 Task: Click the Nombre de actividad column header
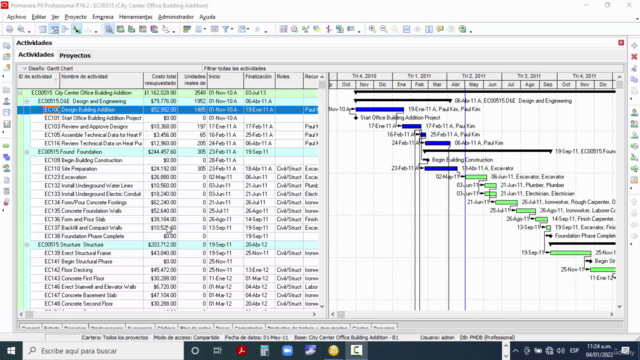102,80
